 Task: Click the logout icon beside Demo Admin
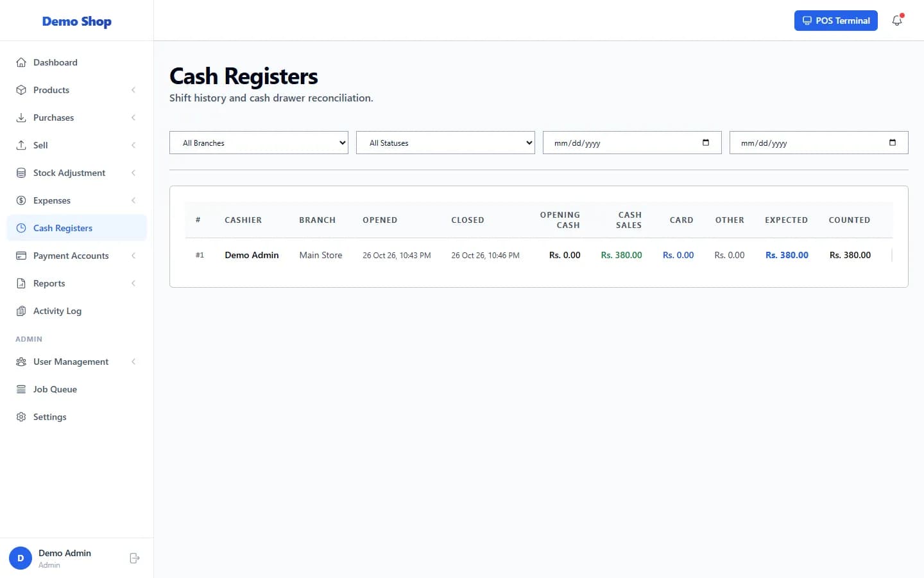pyautogui.click(x=134, y=558)
